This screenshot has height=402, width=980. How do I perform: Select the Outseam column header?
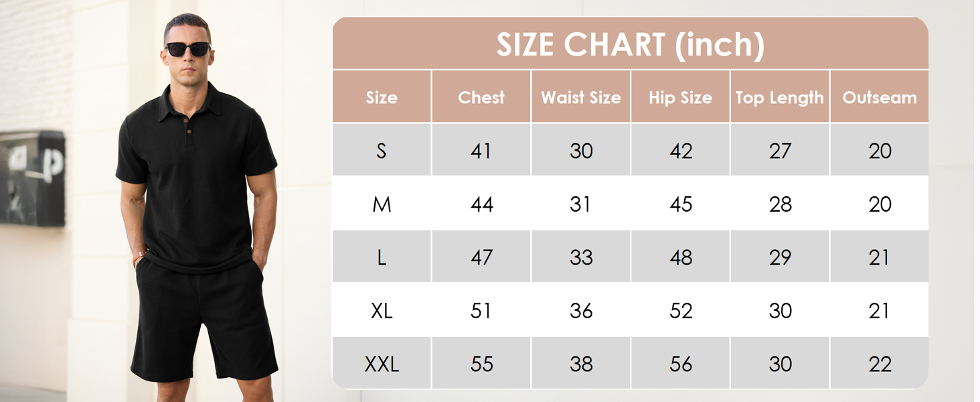[880, 97]
